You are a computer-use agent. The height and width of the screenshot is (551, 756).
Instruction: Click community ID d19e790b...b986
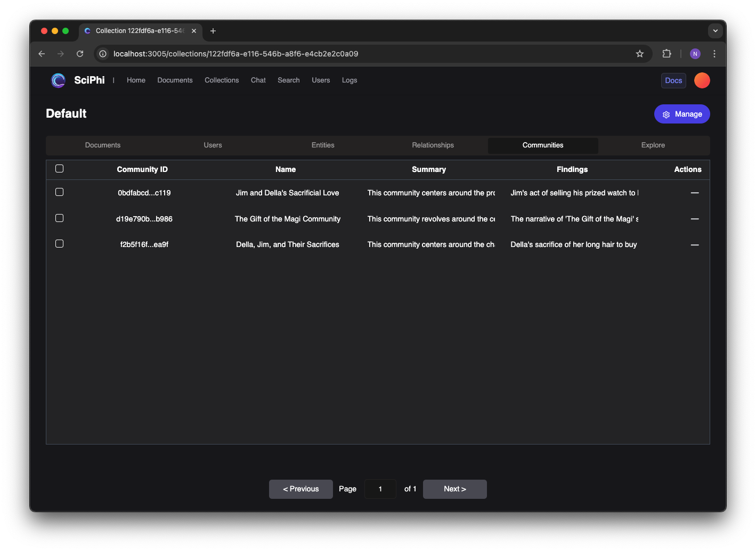click(x=144, y=219)
